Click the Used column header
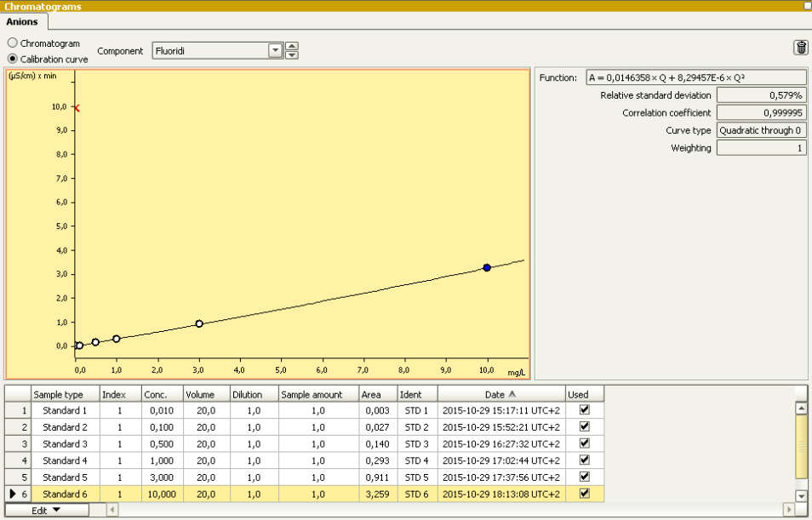The width and height of the screenshot is (812, 520). (584, 394)
